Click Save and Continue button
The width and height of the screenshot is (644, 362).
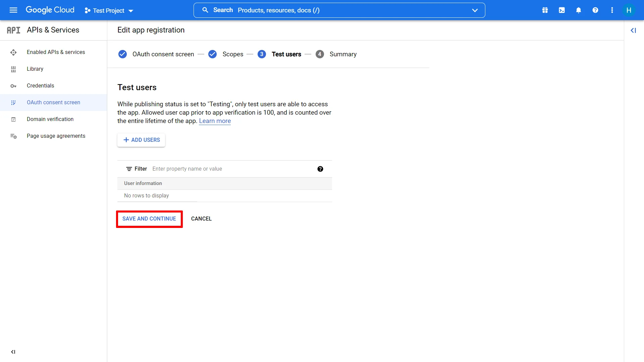point(149,219)
